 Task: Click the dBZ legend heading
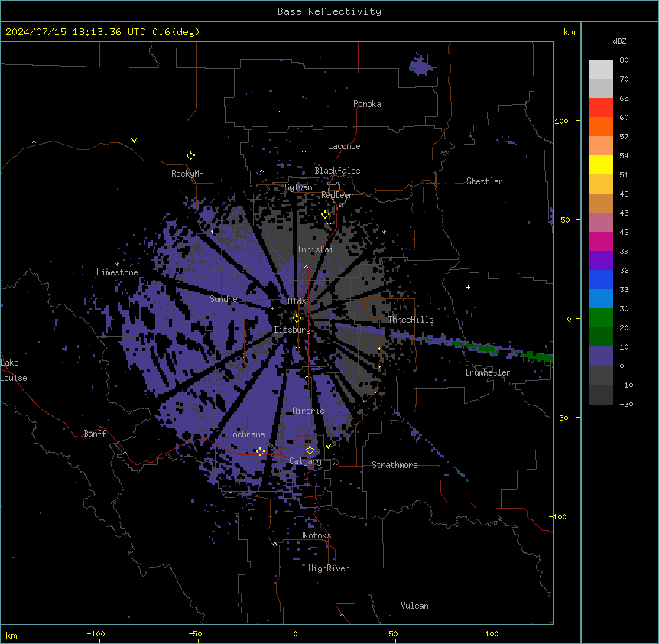coord(619,41)
